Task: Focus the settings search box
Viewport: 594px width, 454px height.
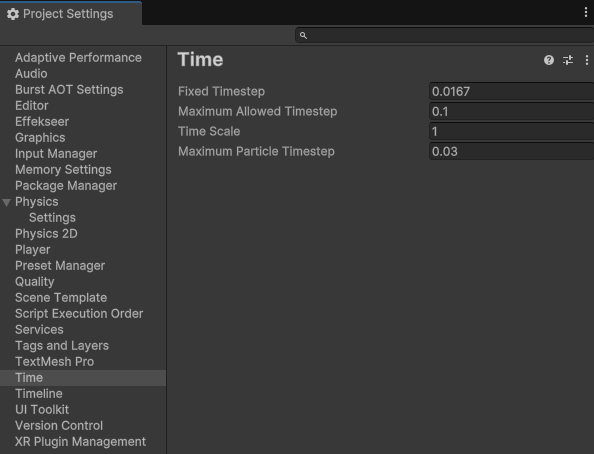Action: [445, 35]
